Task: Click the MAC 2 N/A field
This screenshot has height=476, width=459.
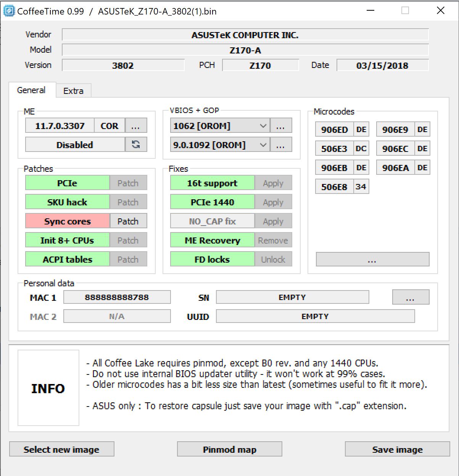Action: pyautogui.click(x=117, y=316)
